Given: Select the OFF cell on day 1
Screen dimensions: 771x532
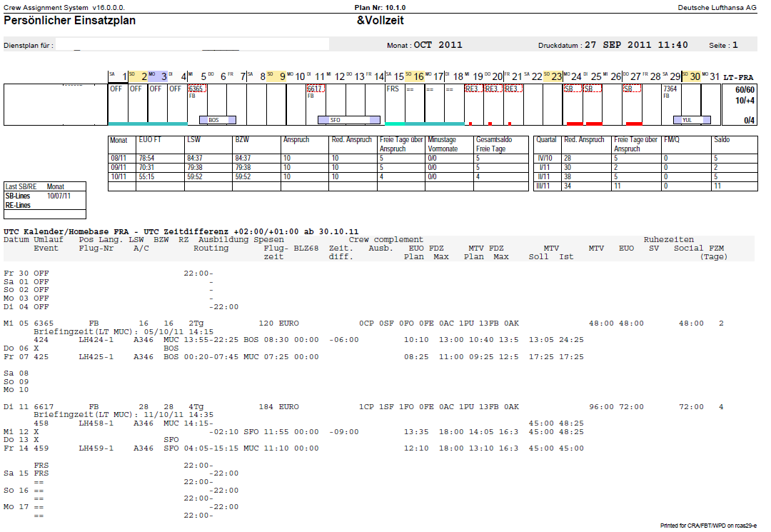Looking at the screenshot, I should 116,89.
